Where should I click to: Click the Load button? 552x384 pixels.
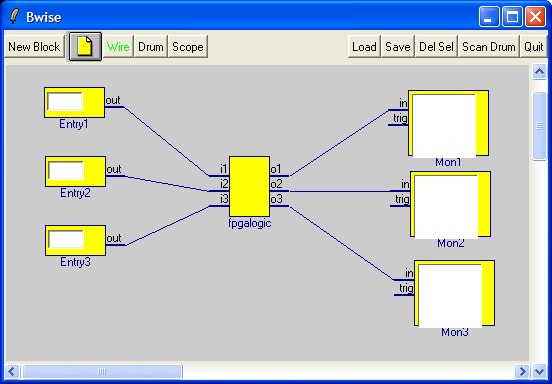[x=364, y=46]
